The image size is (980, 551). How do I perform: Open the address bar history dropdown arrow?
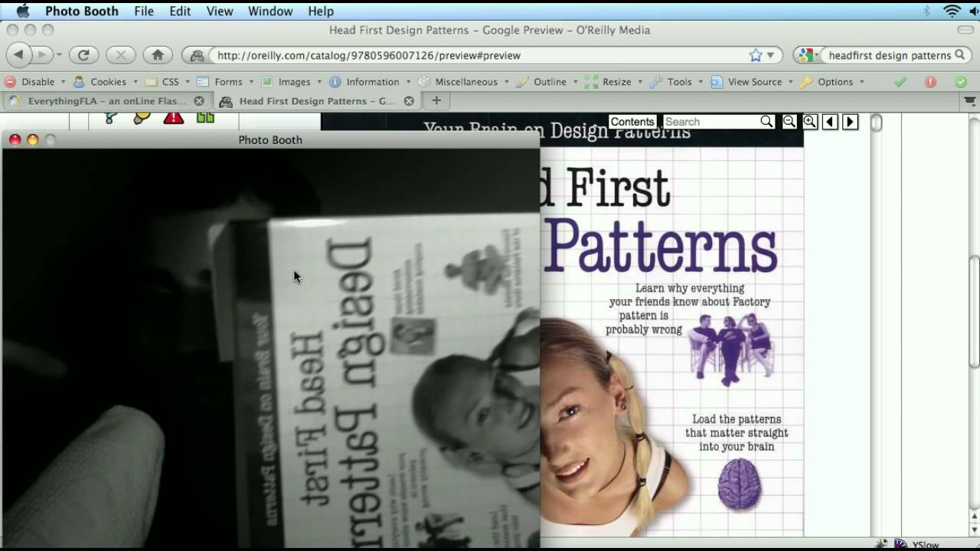click(771, 55)
